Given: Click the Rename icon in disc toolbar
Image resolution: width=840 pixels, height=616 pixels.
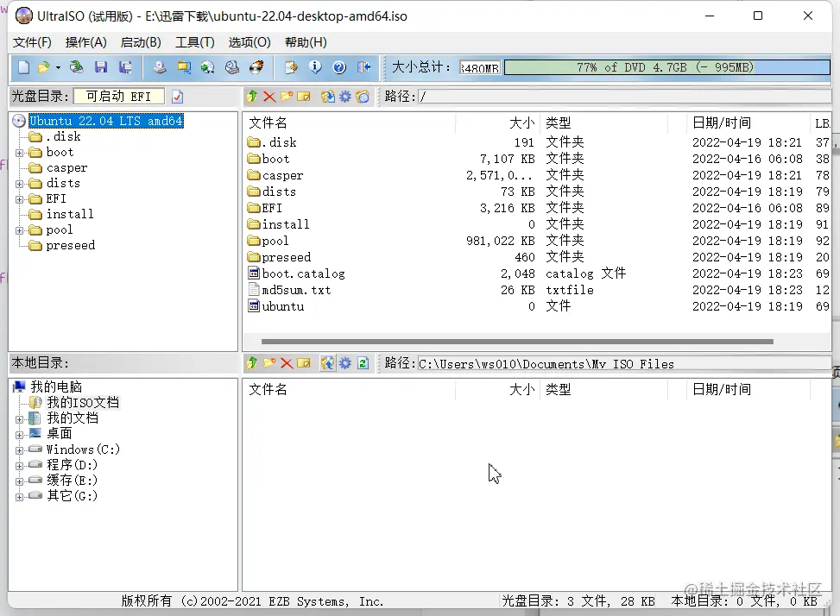Looking at the screenshot, I should [x=304, y=97].
